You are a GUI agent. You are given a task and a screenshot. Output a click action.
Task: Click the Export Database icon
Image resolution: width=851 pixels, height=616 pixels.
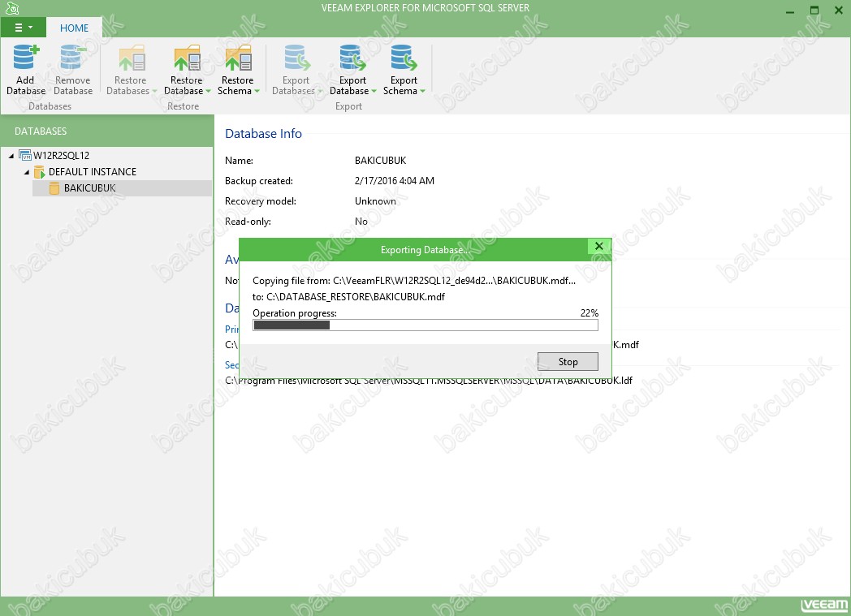[x=352, y=58]
